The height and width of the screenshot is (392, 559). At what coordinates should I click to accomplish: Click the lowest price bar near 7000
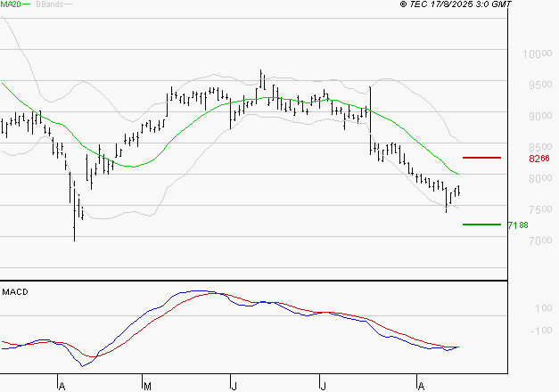(x=74, y=233)
